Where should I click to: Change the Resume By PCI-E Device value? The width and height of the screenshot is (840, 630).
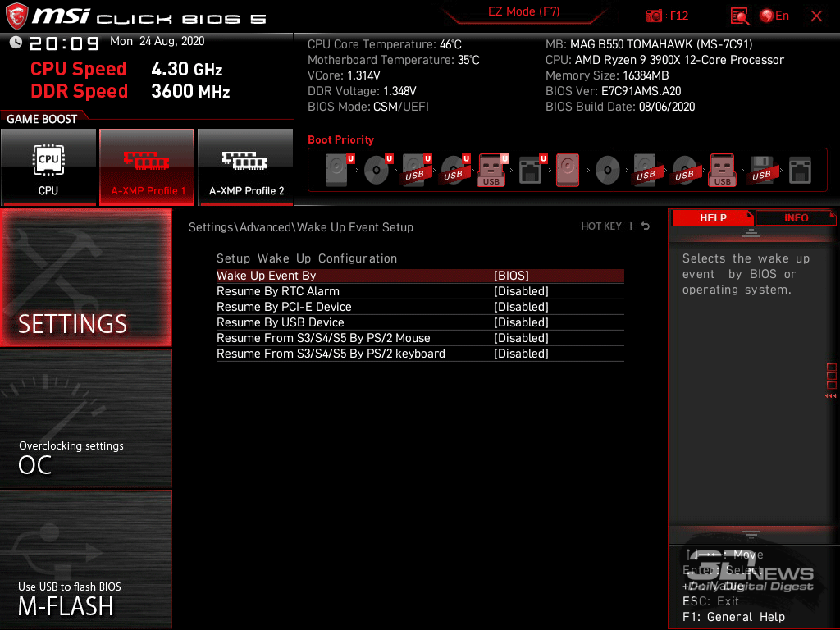click(521, 307)
